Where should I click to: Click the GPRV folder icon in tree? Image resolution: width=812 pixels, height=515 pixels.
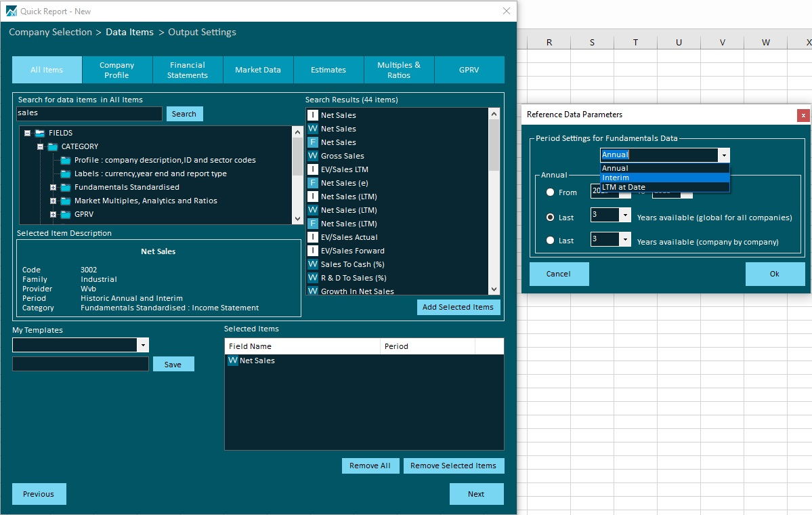tap(65, 214)
